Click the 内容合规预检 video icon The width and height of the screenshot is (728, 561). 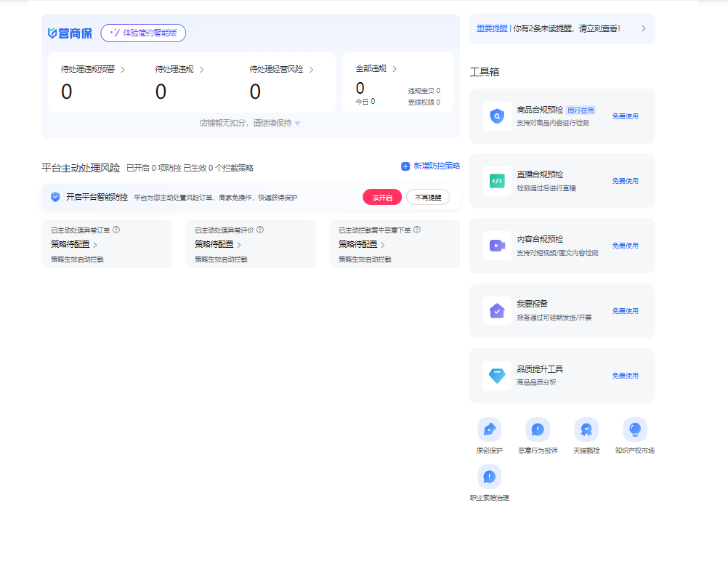(496, 246)
